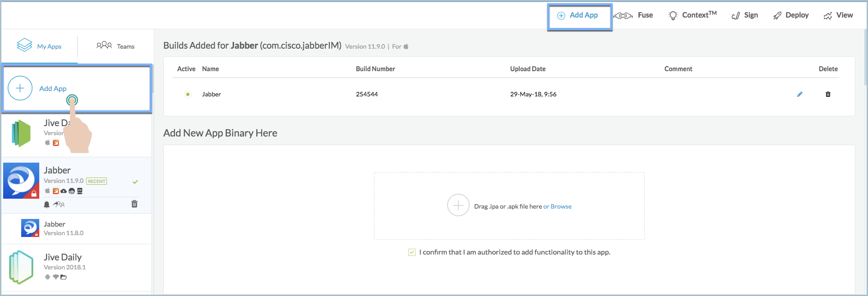The height and width of the screenshot is (296, 868).
Task: Click the server icon under Jabber 11.9.0
Action: pyautogui.click(x=80, y=191)
